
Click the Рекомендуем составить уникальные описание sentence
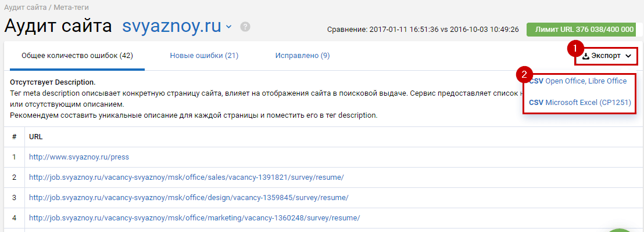[194, 115]
